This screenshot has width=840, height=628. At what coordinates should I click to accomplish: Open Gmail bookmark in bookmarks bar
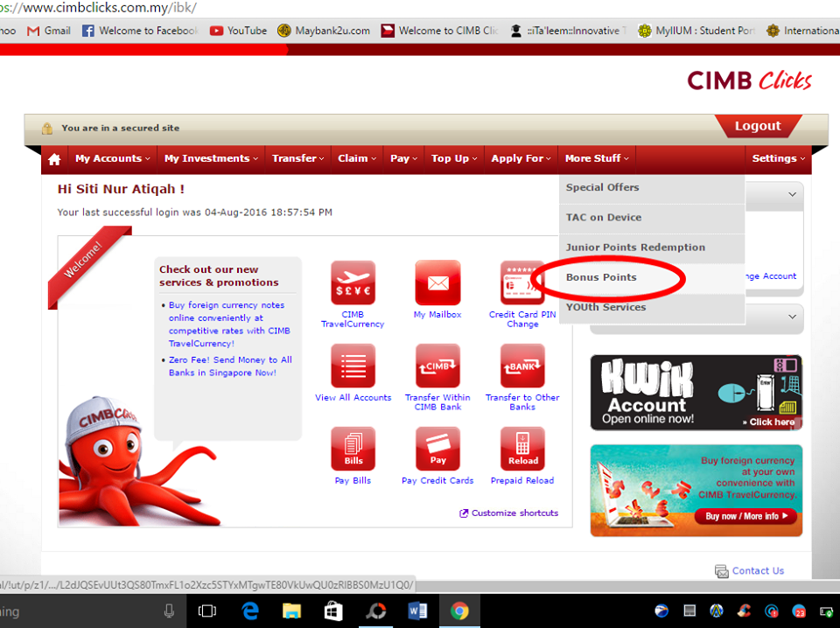[49, 31]
